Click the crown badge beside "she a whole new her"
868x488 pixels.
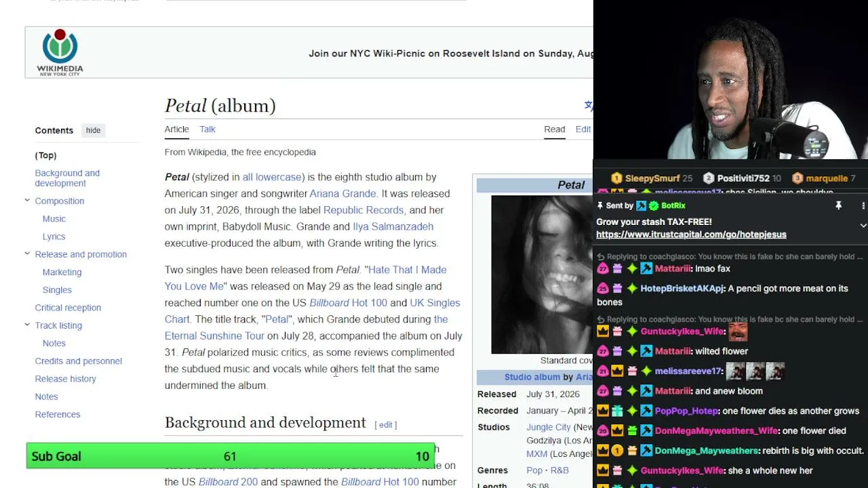point(602,470)
